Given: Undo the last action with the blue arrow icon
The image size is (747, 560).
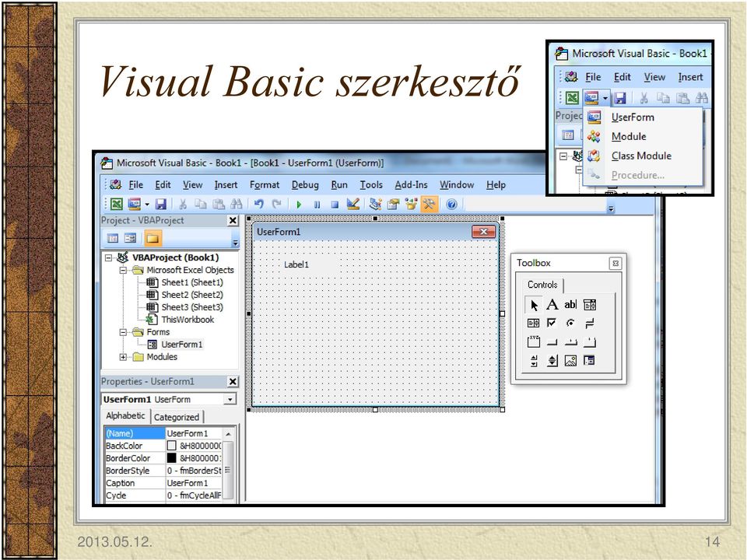Looking at the screenshot, I should [258, 205].
